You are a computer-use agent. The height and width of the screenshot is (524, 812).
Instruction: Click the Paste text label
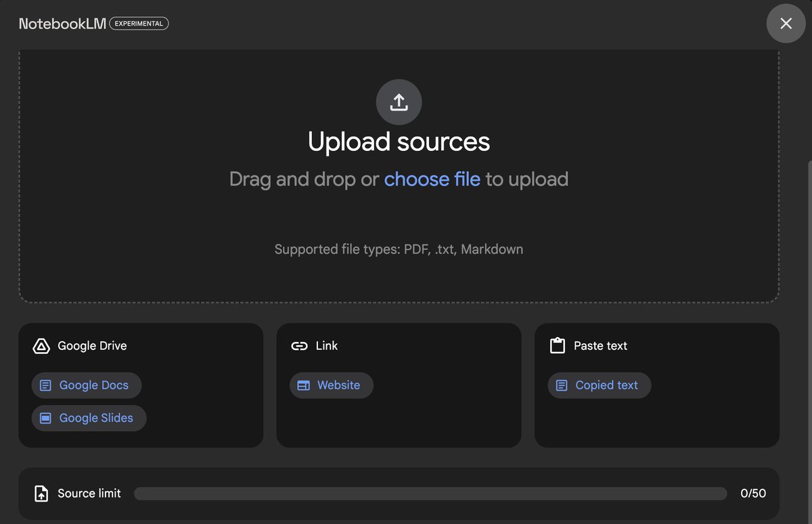[x=601, y=346]
